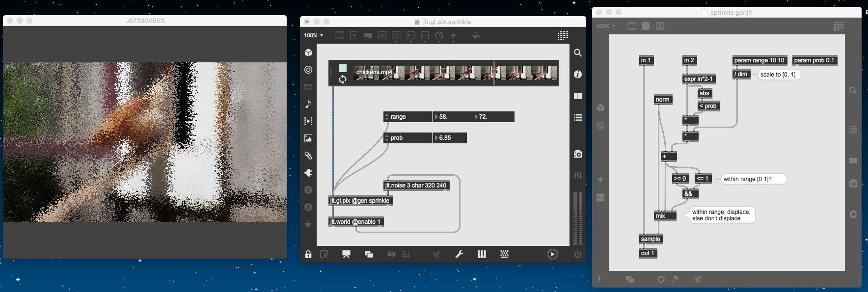This screenshot has height=292, width=868.
Task: Open the 100% zoom dropdown in sprinkle.genjit
Action: click(606, 26)
